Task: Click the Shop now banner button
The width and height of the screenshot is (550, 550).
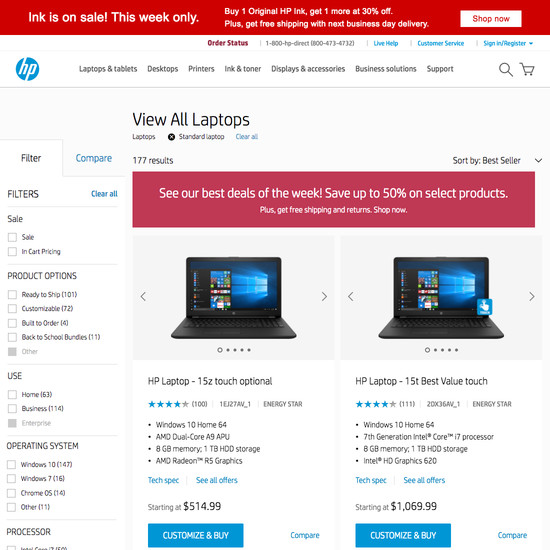Action: pos(491,19)
